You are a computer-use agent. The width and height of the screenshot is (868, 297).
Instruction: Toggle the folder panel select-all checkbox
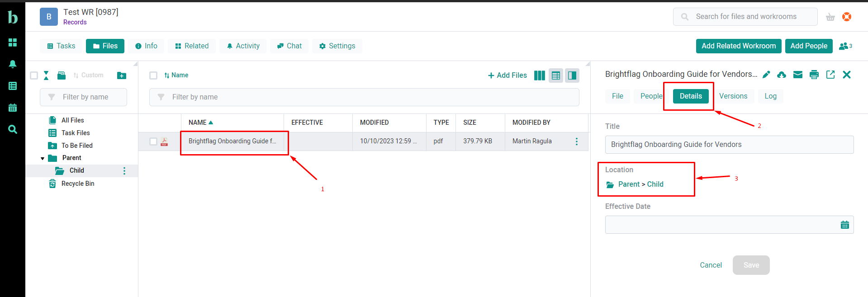[34, 75]
